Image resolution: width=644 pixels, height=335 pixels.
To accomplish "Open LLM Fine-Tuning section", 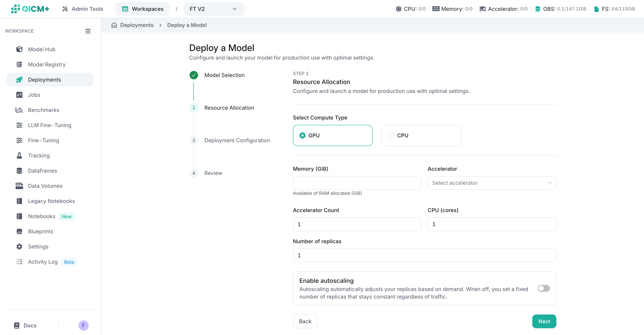I will coord(50,125).
